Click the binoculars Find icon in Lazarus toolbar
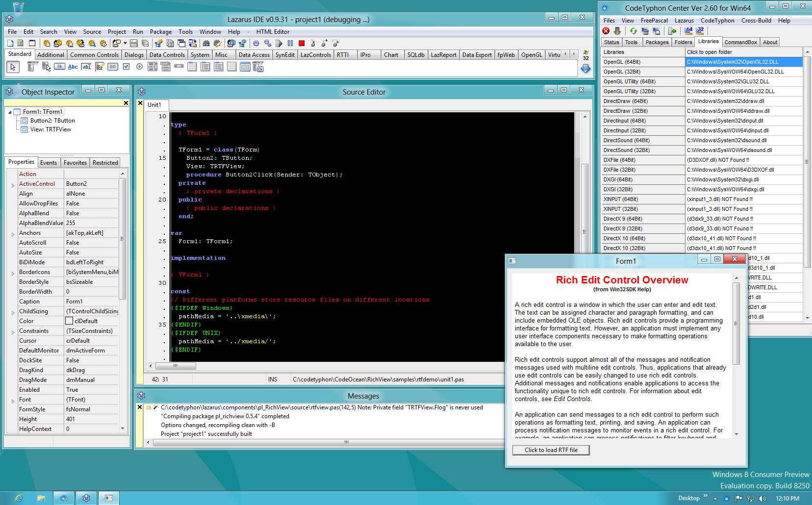This screenshot has height=505, width=812. (x=206, y=43)
